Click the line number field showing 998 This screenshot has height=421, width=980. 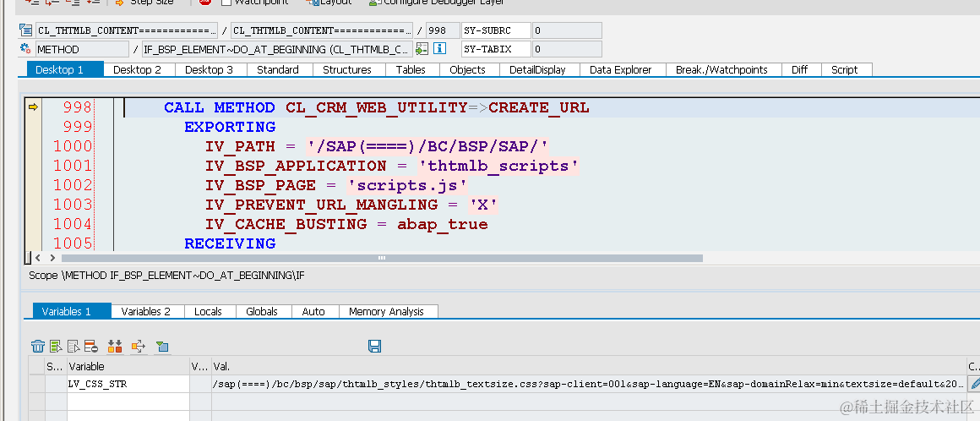(443, 30)
